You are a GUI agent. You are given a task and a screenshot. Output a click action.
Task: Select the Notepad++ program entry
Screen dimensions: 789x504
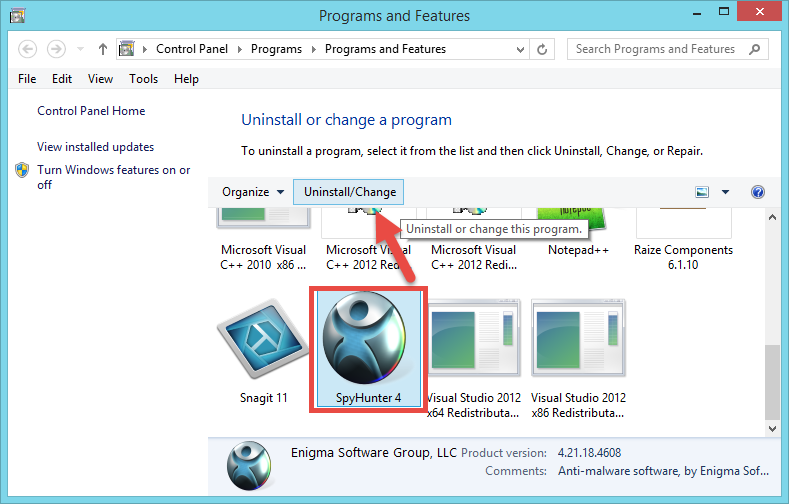pyautogui.click(x=578, y=234)
